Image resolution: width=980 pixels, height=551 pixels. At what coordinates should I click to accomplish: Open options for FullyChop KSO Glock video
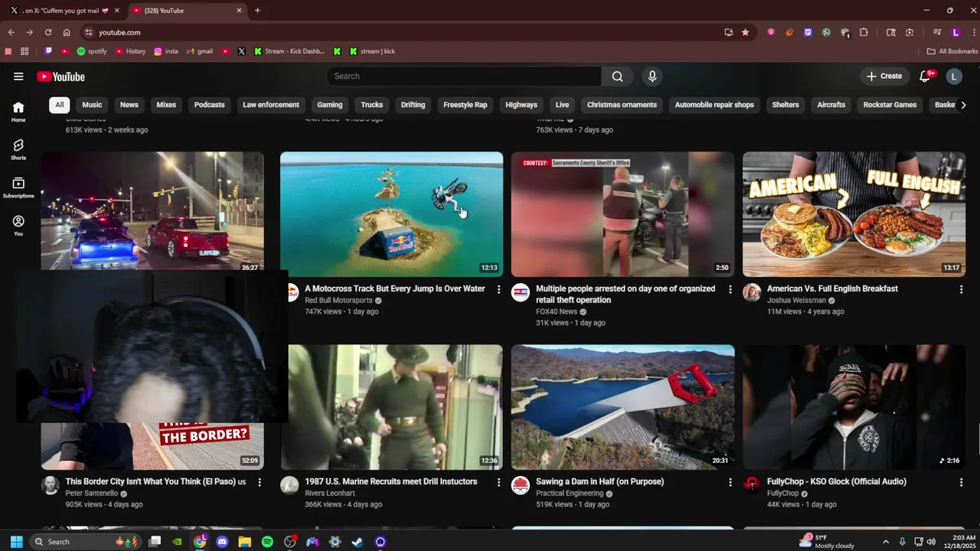[961, 482]
